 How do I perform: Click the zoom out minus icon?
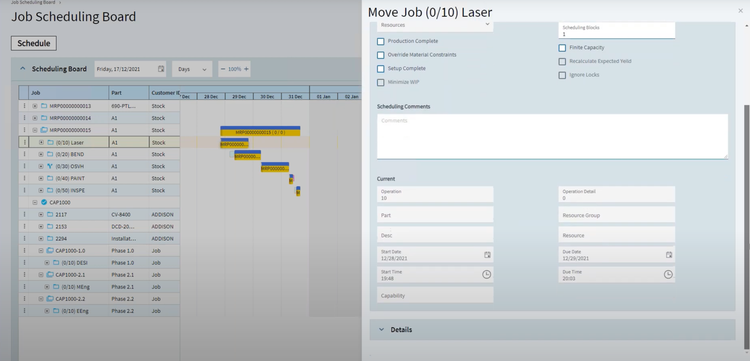pyautogui.click(x=222, y=69)
